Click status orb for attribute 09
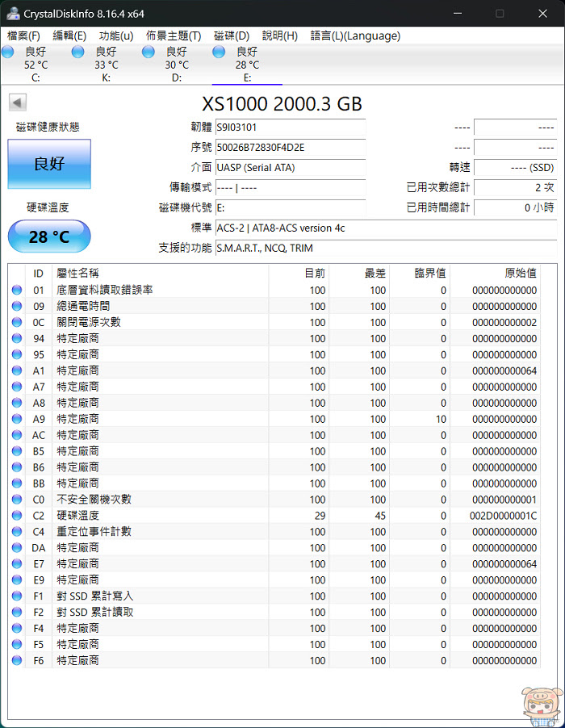 click(17, 306)
